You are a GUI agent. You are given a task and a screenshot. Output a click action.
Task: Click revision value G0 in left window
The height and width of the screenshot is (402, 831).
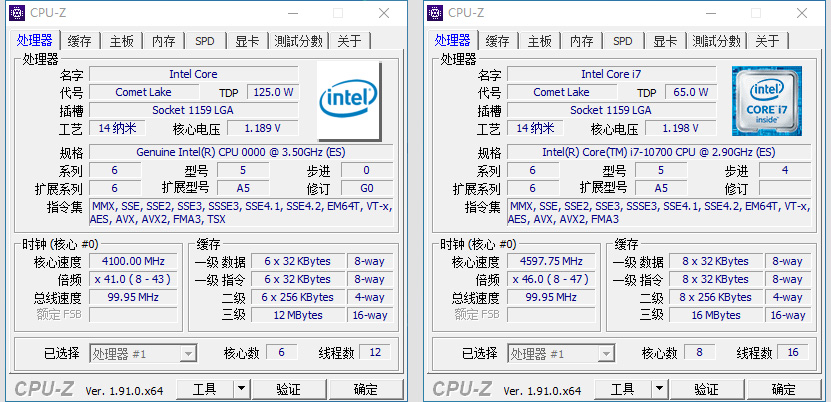coord(367,188)
